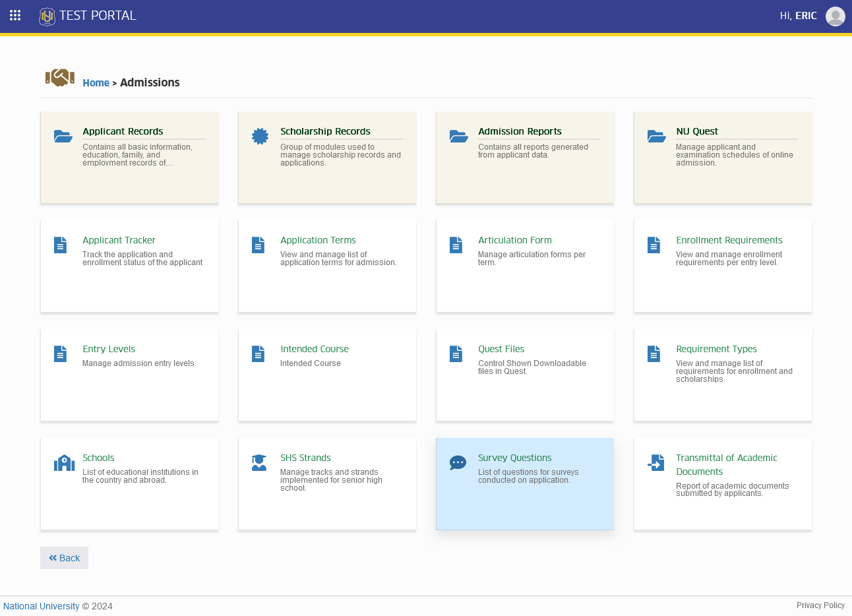Open the user avatar profile icon
This screenshot has height=616, width=852.
[836, 16]
